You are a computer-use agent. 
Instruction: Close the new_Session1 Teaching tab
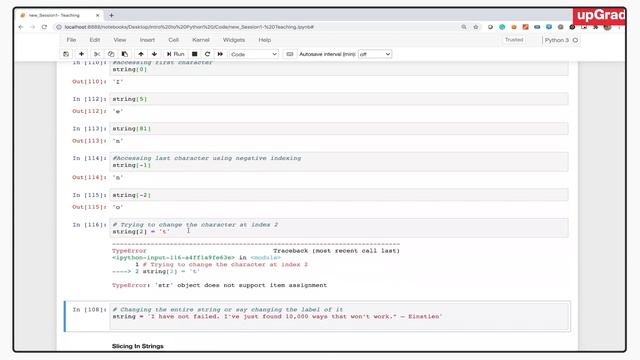(98, 16)
